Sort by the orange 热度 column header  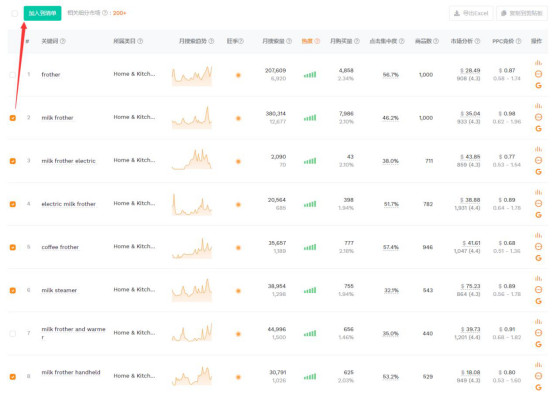click(x=307, y=41)
